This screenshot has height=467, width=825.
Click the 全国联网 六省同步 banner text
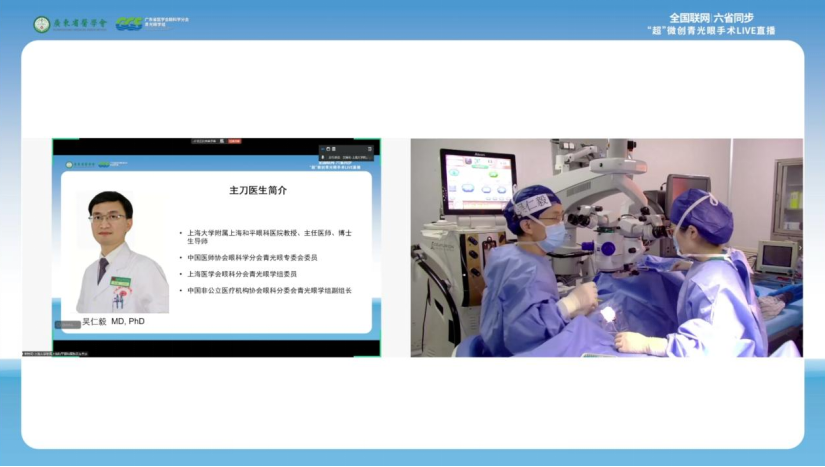713,17
